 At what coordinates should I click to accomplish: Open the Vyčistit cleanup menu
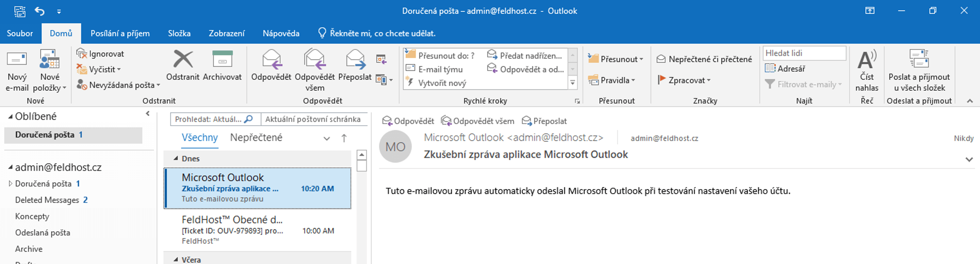coord(99,69)
